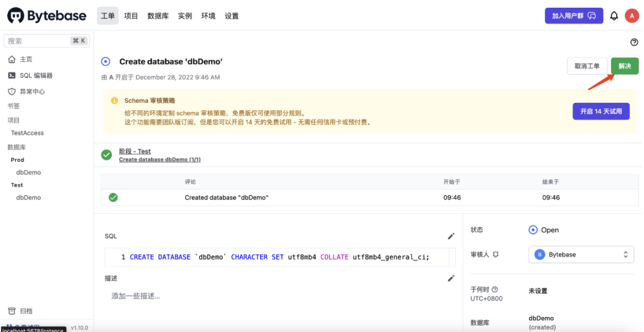
Task: Click the dbDemo database value on right panel
Action: point(541,318)
